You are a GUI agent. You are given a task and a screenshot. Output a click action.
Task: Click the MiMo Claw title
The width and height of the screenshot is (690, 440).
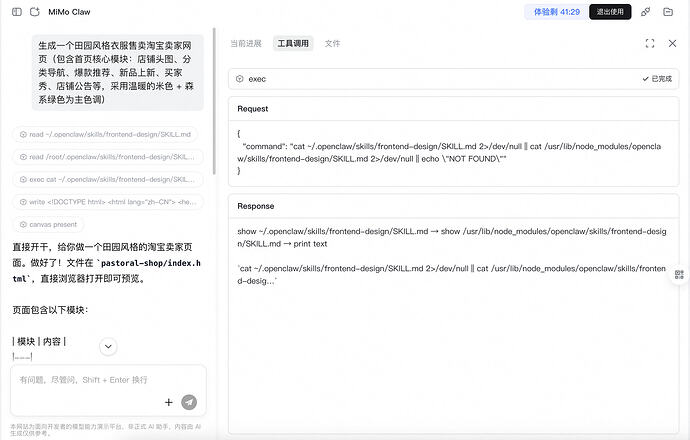pyautogui.click(x=69, y=12)
